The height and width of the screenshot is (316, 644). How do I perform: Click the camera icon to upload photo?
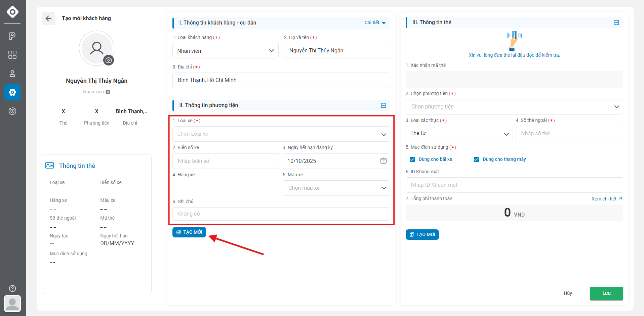pos(109,60)
